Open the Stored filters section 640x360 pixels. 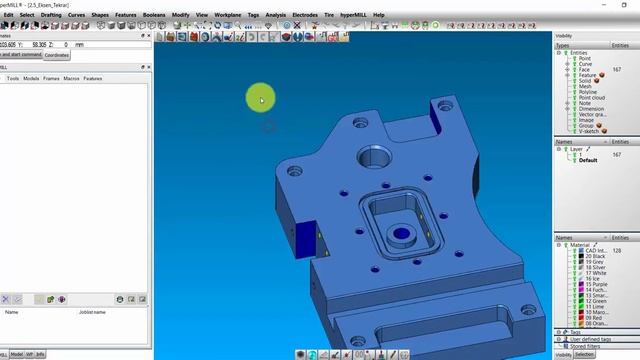coord(585,346)
